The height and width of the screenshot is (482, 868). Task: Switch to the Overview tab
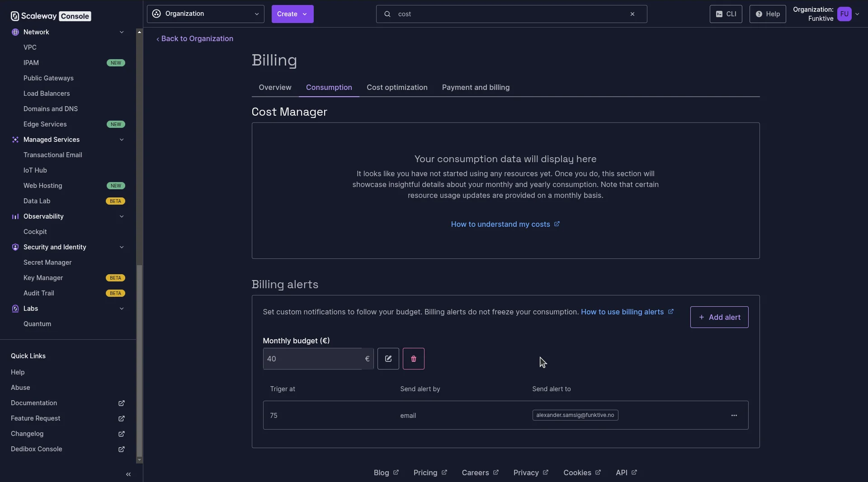coord(275,88)
